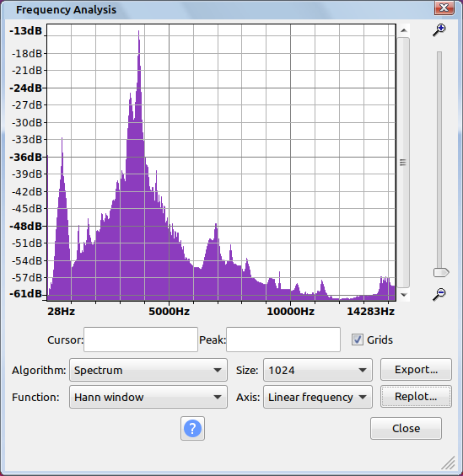
Task: Open the Size 1024 dropdown
Action: pos(318,370)
